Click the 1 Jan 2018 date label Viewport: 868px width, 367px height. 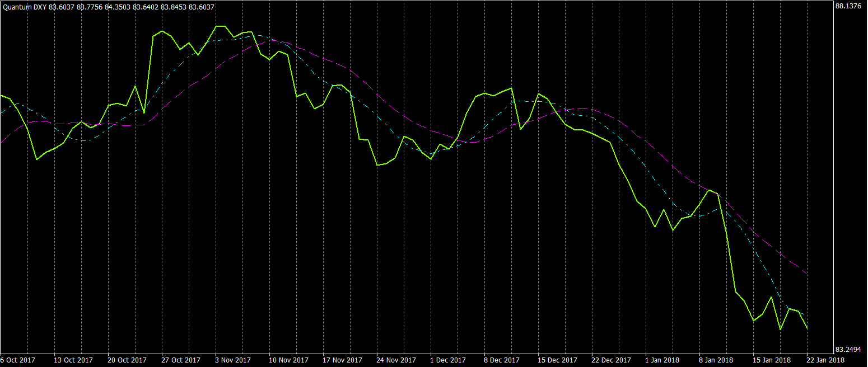point(662,360)
